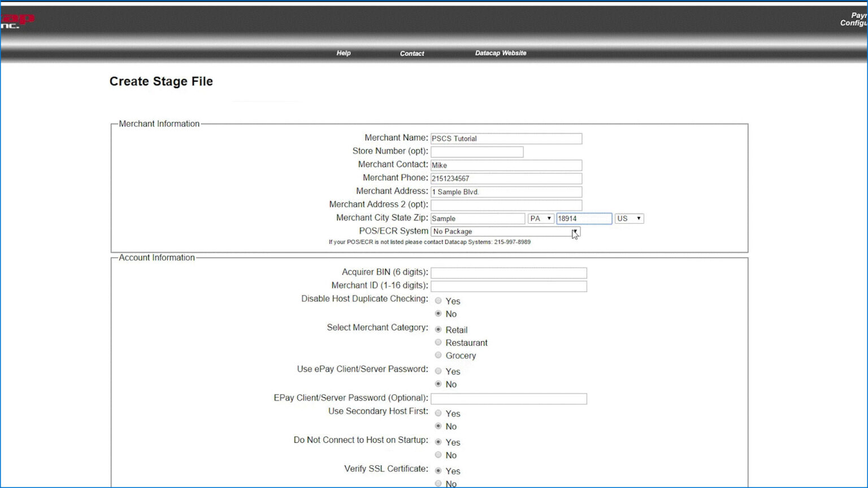Click the Merchant ID input field
Image resolution: width=868 pixels, height=488 pixels.
[x=508, y=286]
